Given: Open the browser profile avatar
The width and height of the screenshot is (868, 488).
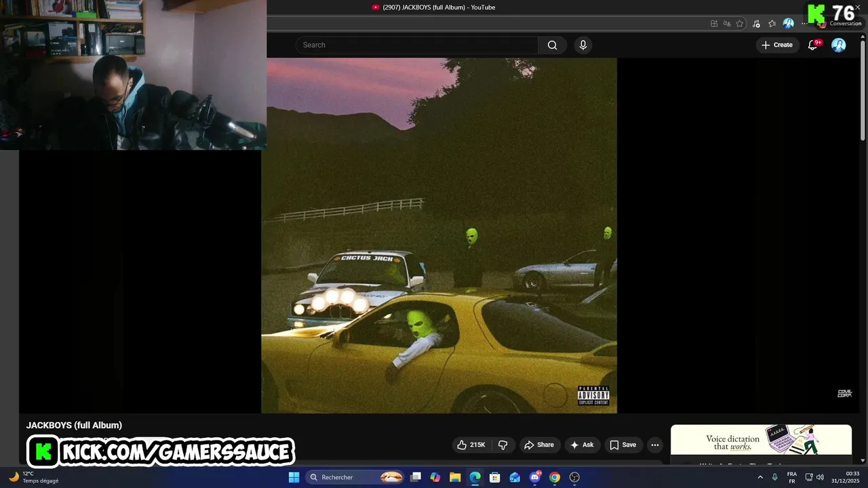Looking at the screenshot, I should 788,23.
